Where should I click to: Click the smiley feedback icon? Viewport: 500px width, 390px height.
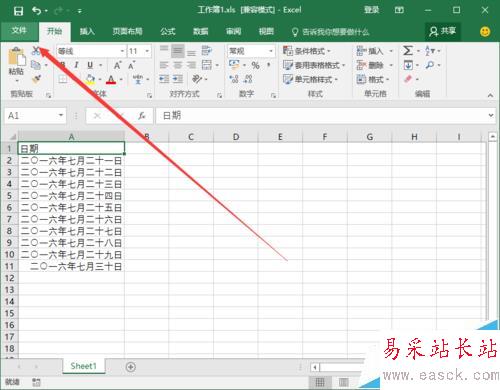coord(485,31)
